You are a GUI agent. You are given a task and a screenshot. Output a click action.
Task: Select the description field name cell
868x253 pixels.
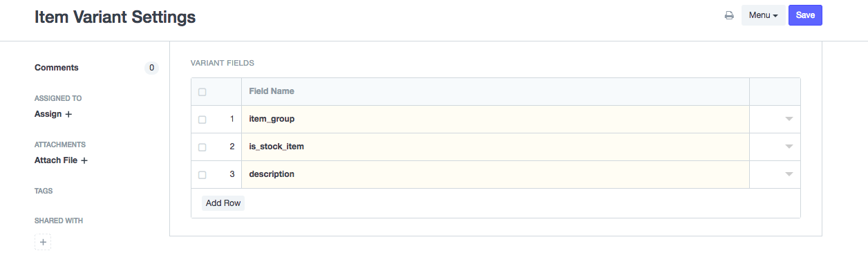pyautogui.click(x=496, y=174)
